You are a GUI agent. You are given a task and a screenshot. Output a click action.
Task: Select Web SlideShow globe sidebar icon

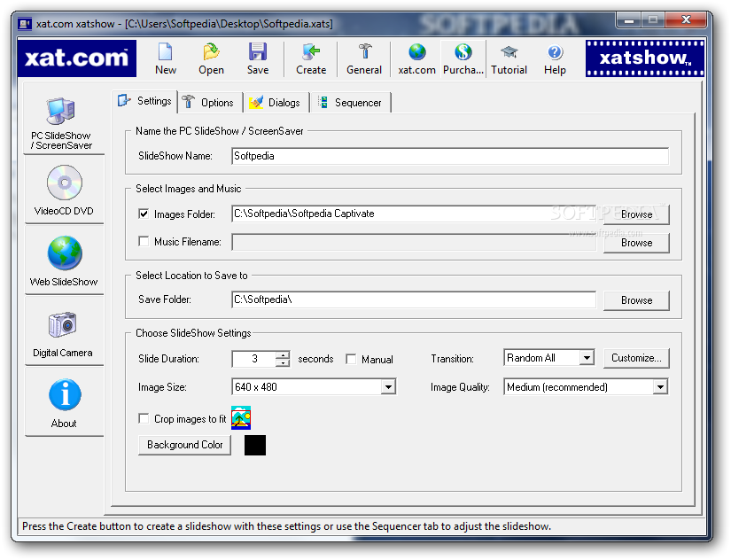point(65,253)
